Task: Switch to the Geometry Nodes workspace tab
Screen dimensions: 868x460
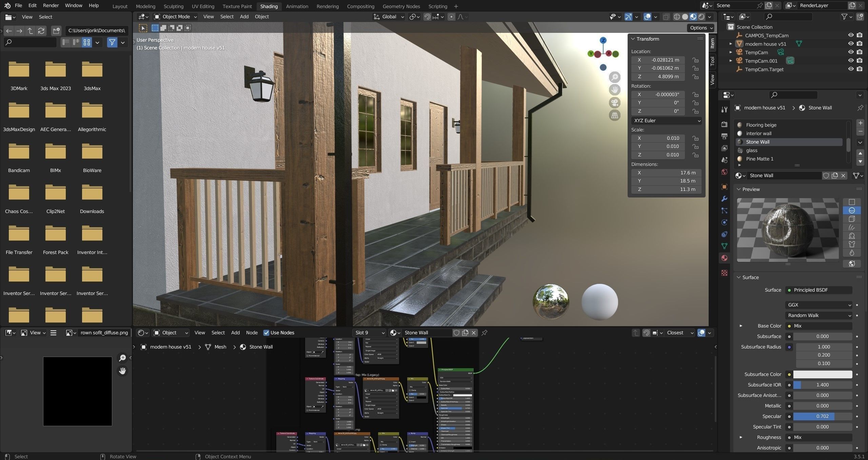Action: [x=401, y=6]
